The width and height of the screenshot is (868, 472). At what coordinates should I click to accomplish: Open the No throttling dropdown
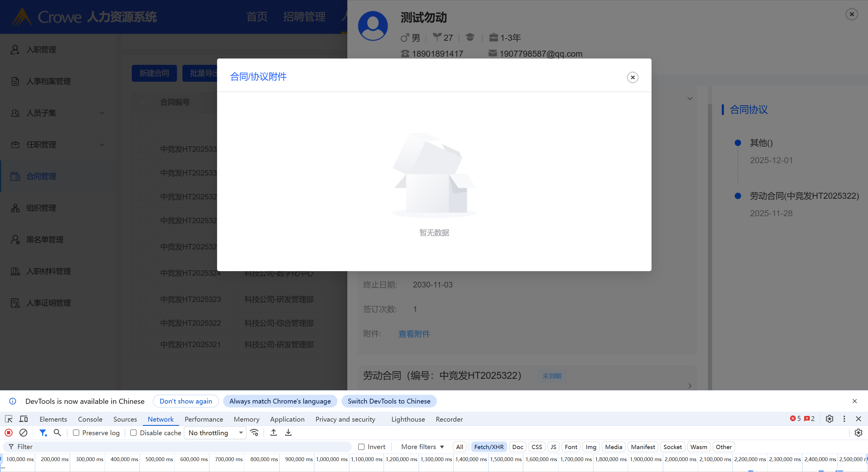(x=215, y=433)
